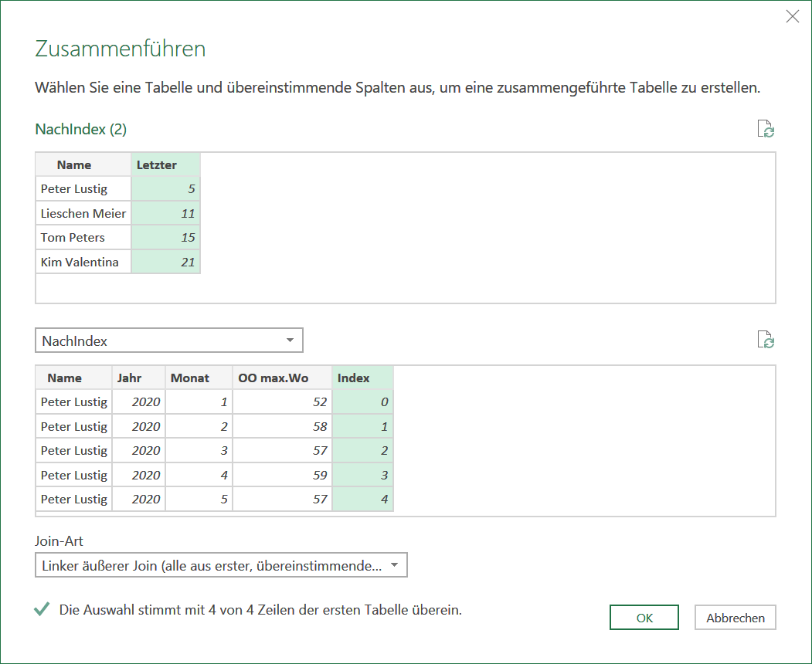Click the Abbrechen button

[736, 618]
